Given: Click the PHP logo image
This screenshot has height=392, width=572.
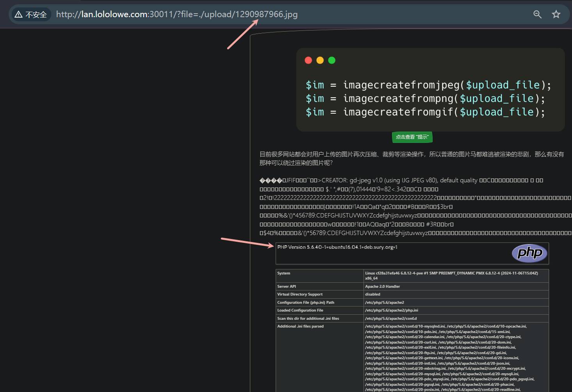Looking at the screenshot, I should pyautogui.click(x=529, y=253).
